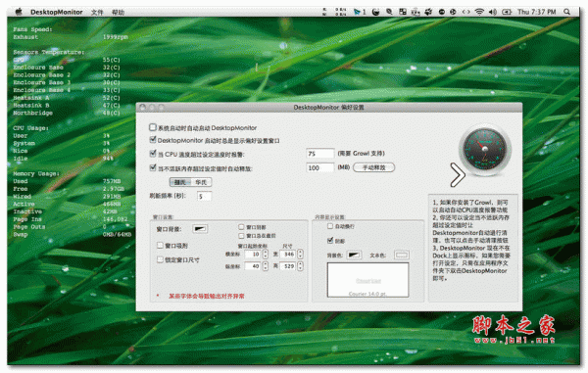This screenshot has width=588, height=373.
Task: Click the paw-shaped Growl menu bar icon
Action: [428, 12]
